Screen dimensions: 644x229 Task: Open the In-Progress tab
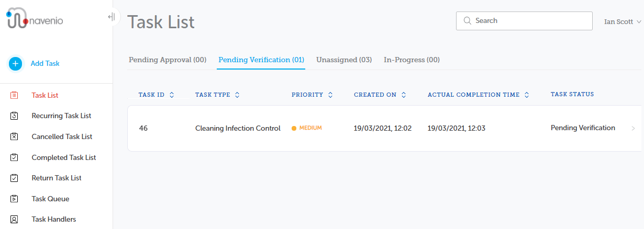[412, 60]
